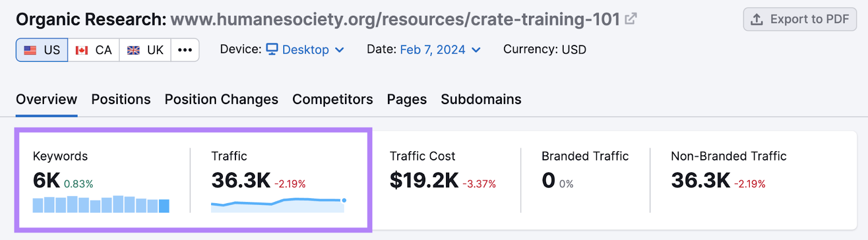Click the Traffic trend line chart
868x240 pixels.
[x=278, y=204]
